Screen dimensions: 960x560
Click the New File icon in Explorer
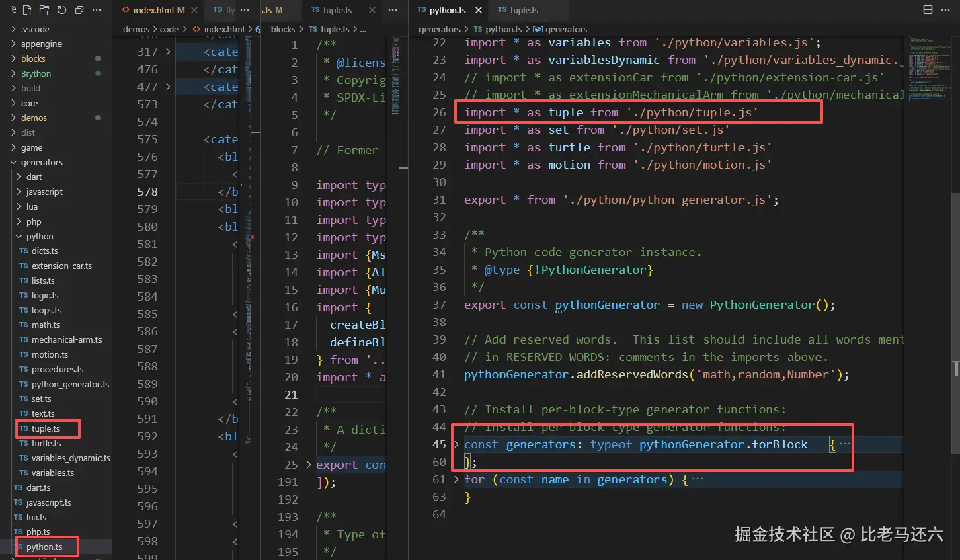[27, 10]
